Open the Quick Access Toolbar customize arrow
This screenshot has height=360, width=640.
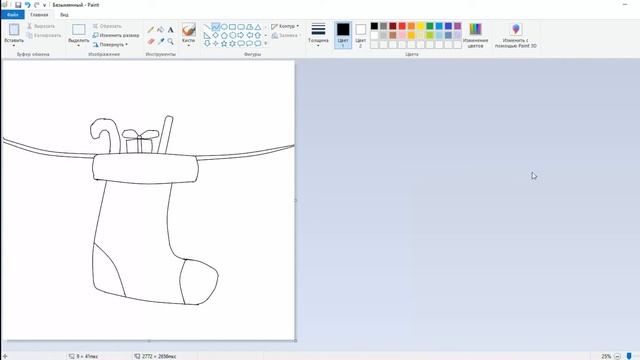pos(44,5)
